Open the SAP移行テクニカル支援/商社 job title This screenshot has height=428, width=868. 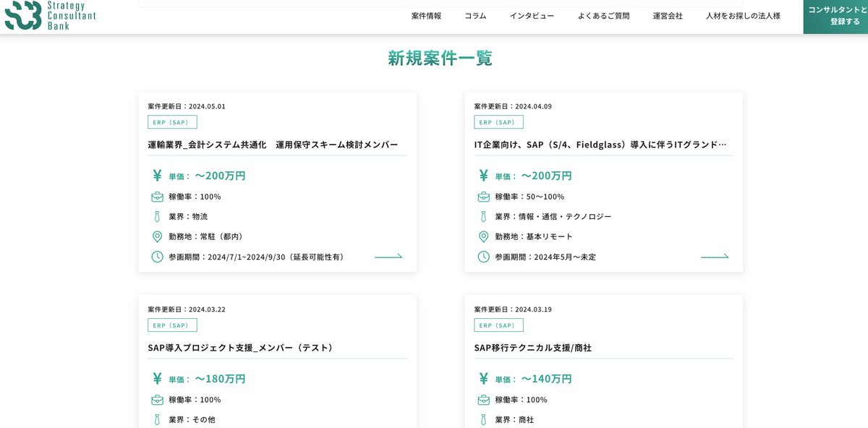532,348
